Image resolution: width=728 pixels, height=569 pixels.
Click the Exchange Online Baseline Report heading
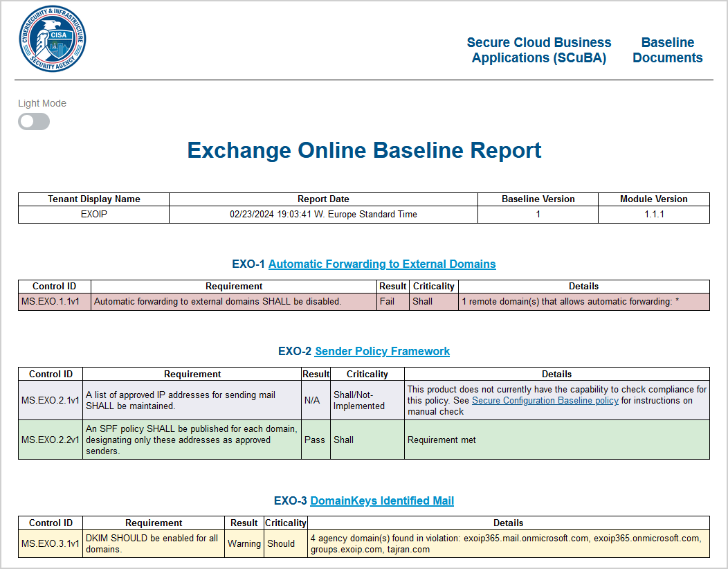(x=364, y=150)
